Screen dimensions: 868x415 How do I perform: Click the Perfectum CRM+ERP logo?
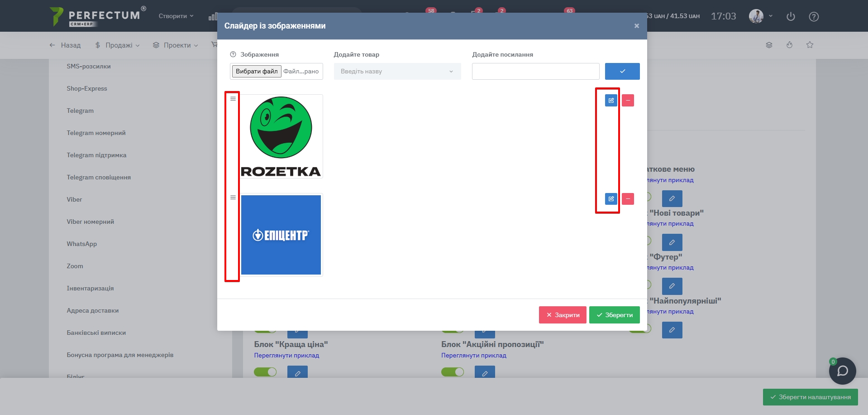pos(98,16)
